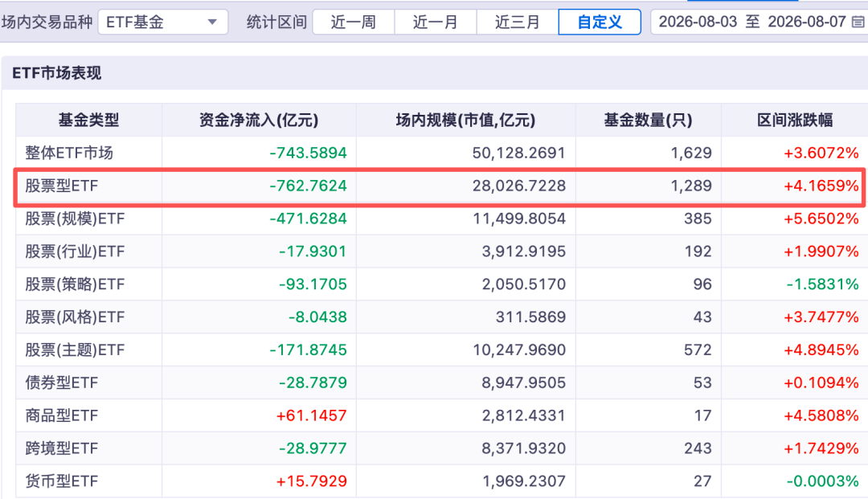The height and width of the screenshot is (499, 868).
Task: Select the 股票(规模)ETF row label
Action: point(75,219)
